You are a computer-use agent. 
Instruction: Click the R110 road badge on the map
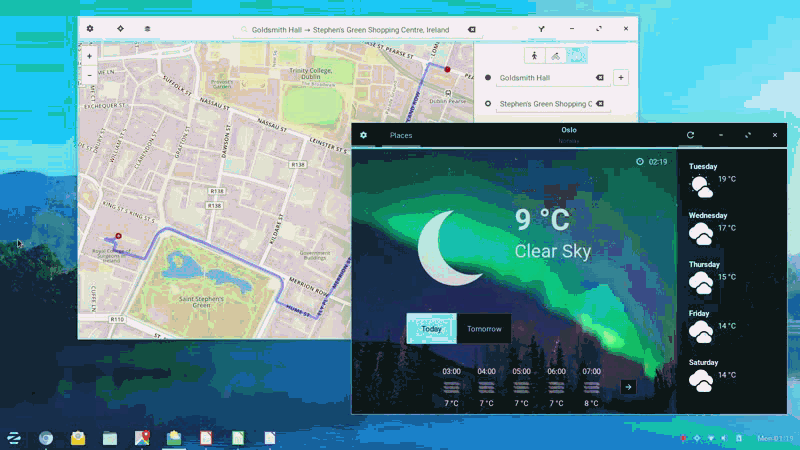coord(117,319)
